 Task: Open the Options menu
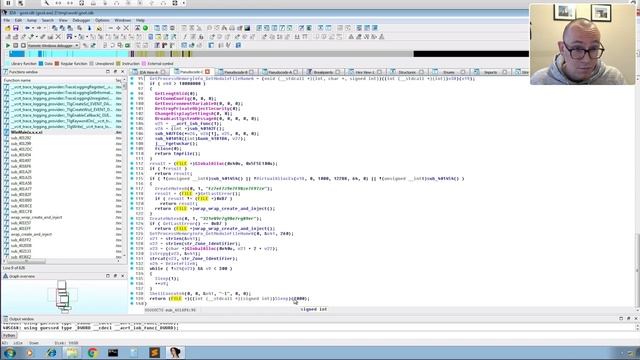pos(102,20)
